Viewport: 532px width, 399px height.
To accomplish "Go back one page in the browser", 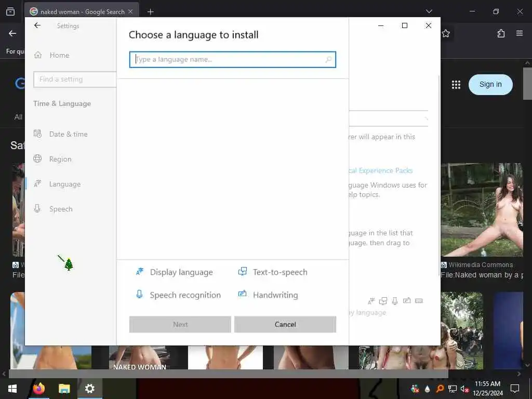I will pos(12,33).
